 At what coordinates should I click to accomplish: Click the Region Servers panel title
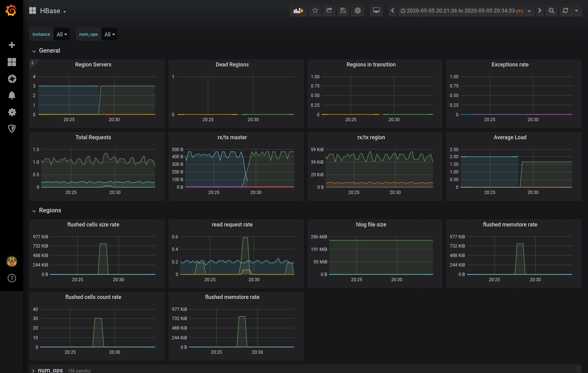[x=93, y=65]
